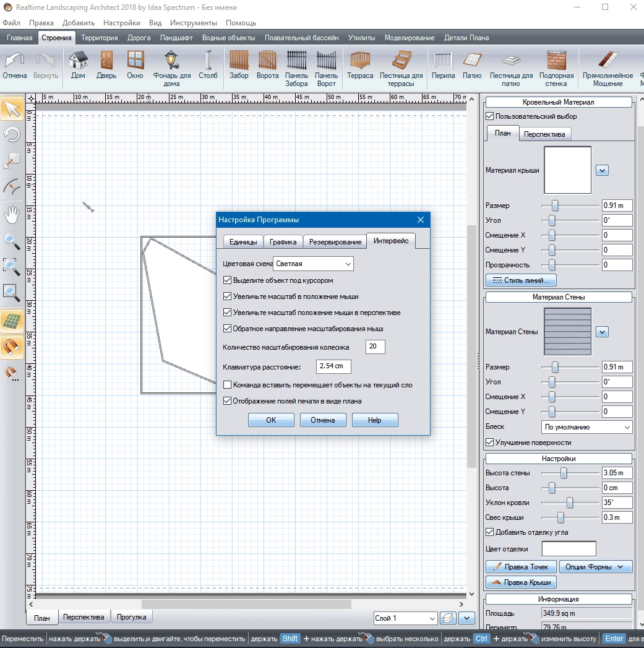Adjust the Уклон кровли slider
This screenshot has height=648, width=644.
pos(570,503)
